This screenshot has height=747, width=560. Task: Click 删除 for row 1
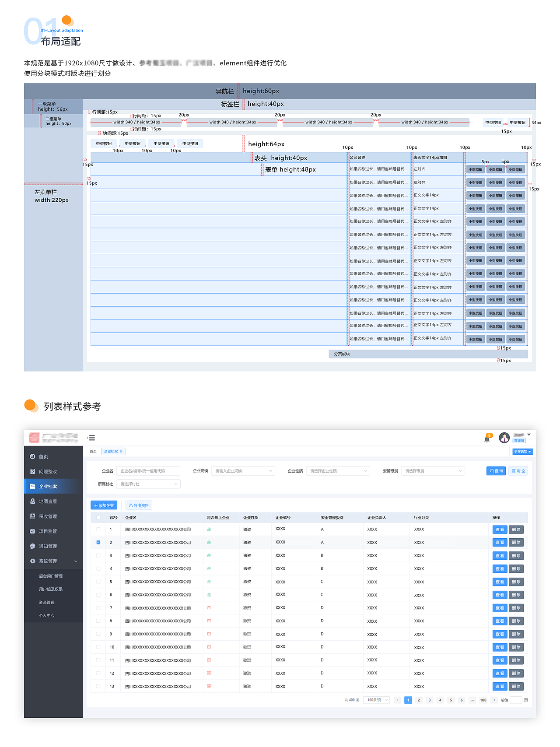click(516, 530)
